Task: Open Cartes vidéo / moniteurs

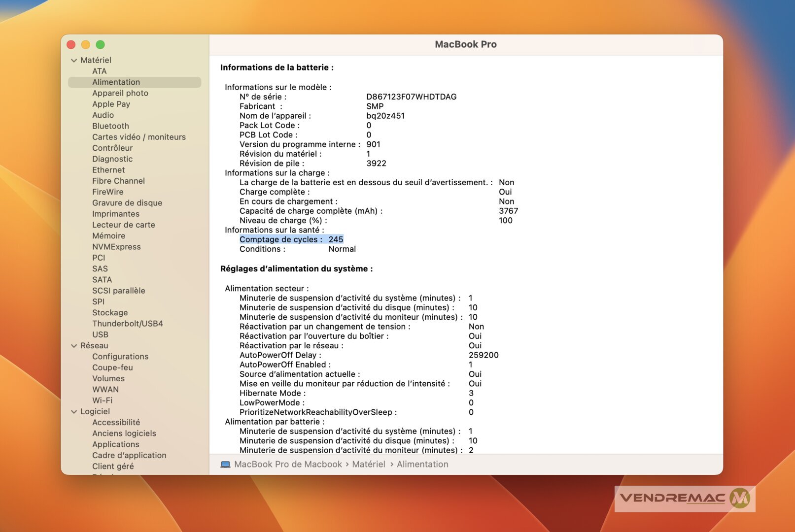Action: (x=138, y=137)
